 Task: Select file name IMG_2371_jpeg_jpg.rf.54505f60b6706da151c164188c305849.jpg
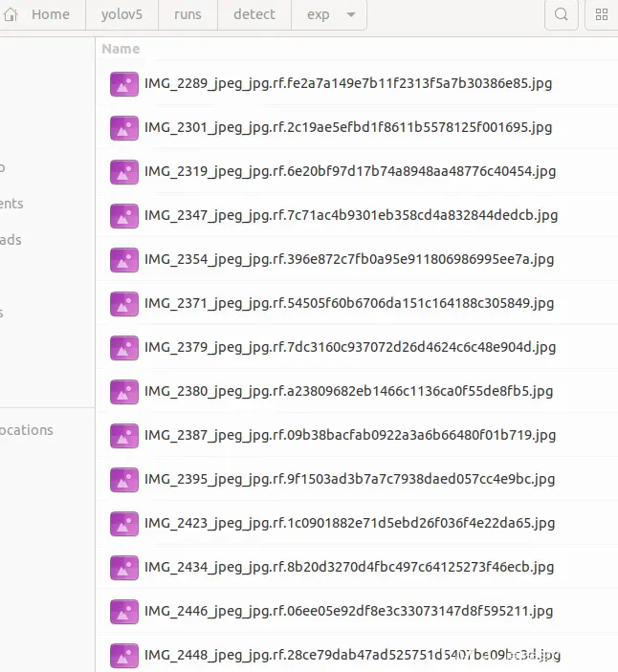349,303
